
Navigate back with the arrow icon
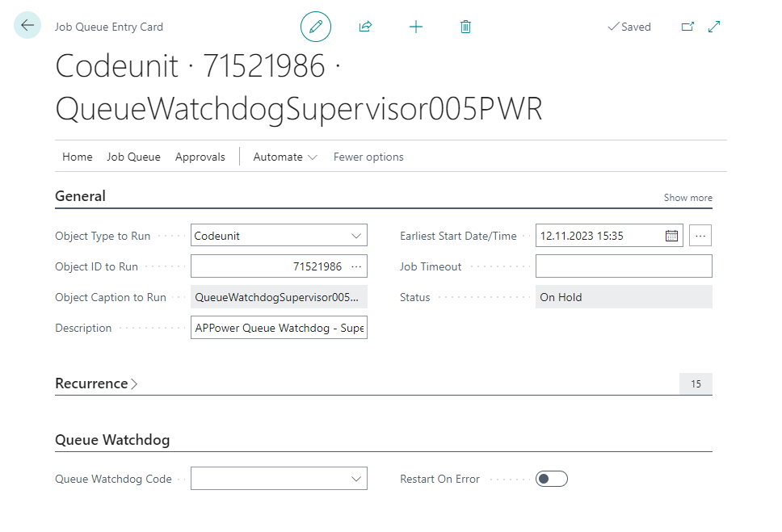27,26
